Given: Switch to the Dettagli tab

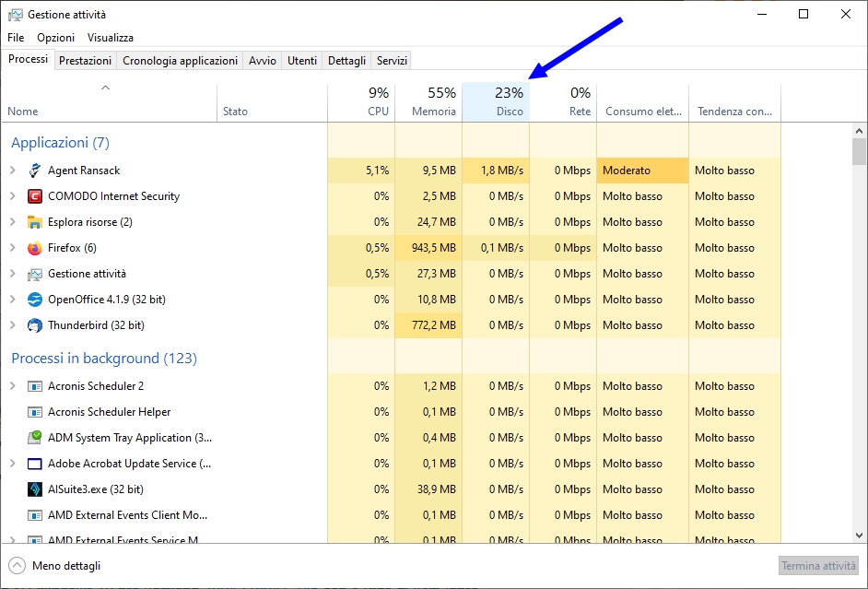Looking at the screenshot, I should 346,60.
